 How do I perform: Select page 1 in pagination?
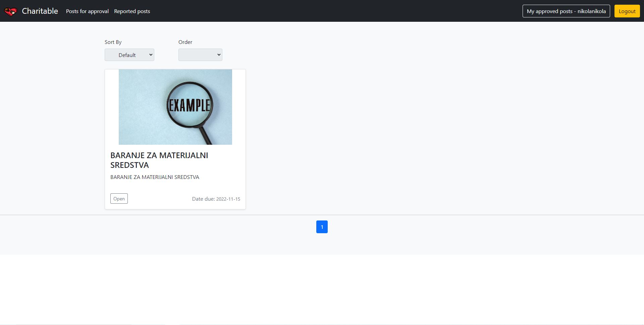[x=322, y=227]
